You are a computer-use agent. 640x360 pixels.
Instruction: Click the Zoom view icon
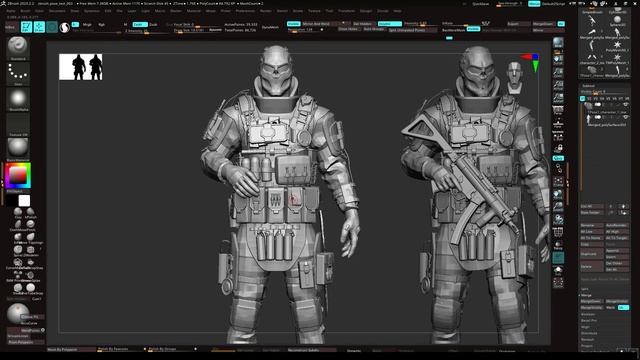pyautogui.click(x=558, y=73)
